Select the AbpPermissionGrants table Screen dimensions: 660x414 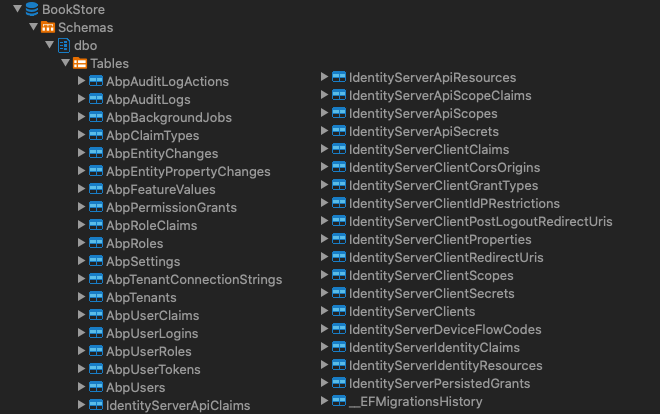(x=171, y=207)
